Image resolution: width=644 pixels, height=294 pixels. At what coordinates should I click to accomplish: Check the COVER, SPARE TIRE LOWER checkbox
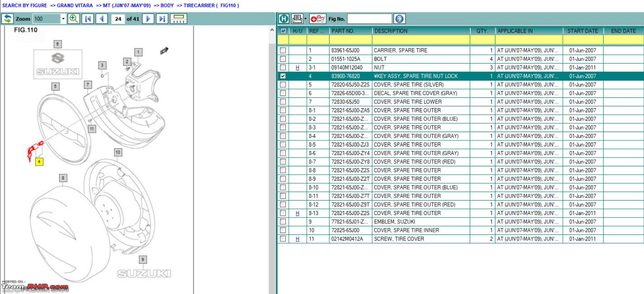pos(283,102)
